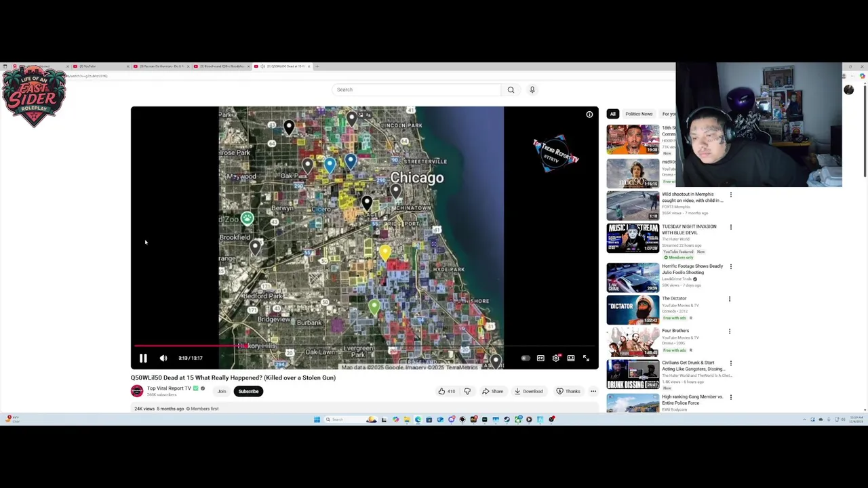
Task: Click the taskbar search box
Action: [351, 420]
